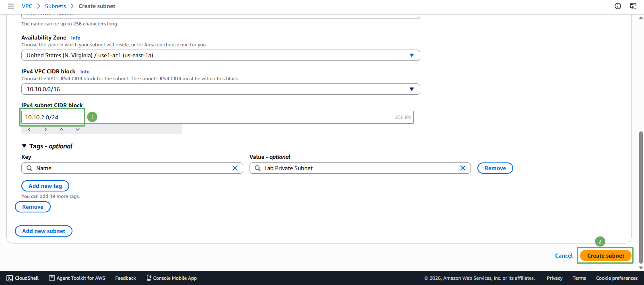Shift CIDR block left with previous arrow
Viewport: 644px width, 285px height.
coord(29,129)
